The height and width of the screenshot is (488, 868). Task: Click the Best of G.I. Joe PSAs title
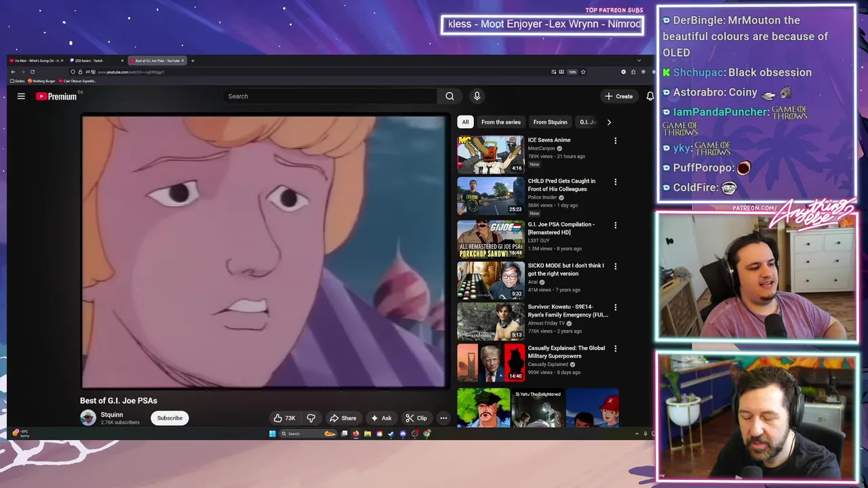(x=119, y=401)
